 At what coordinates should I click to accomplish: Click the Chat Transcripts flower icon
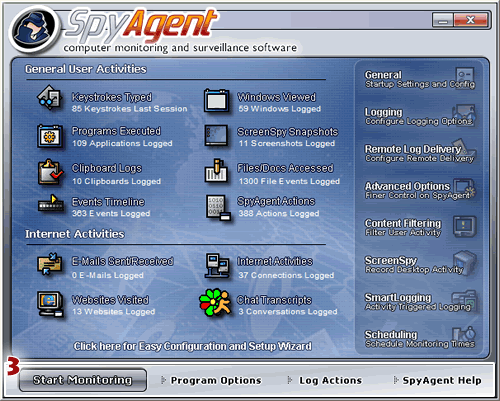(x=215, y=303)
